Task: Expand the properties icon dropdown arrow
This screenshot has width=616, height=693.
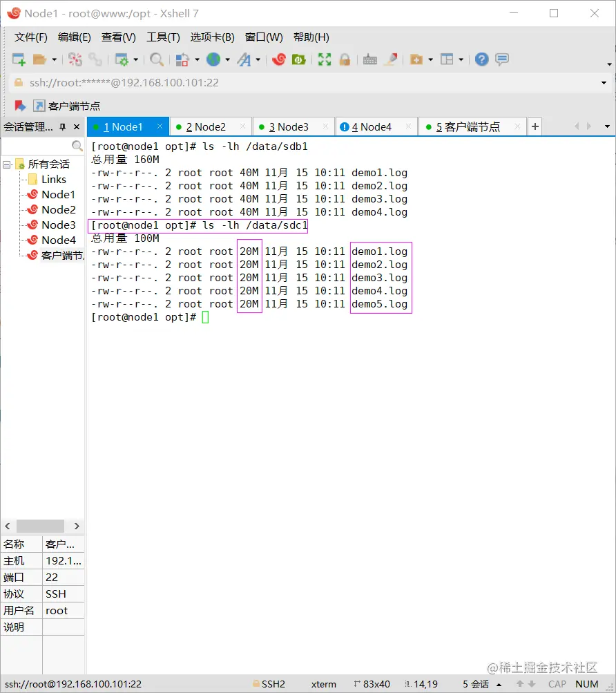Action: coord(135,59)
